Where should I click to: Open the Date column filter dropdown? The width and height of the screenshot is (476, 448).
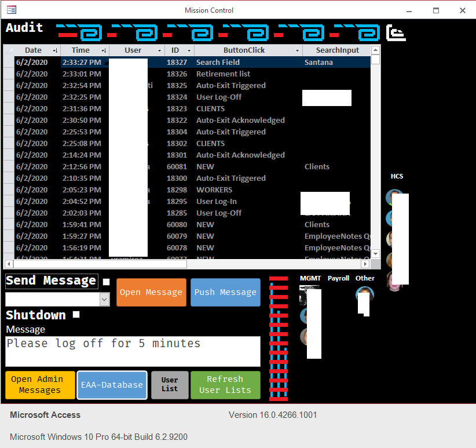(55, 50)
